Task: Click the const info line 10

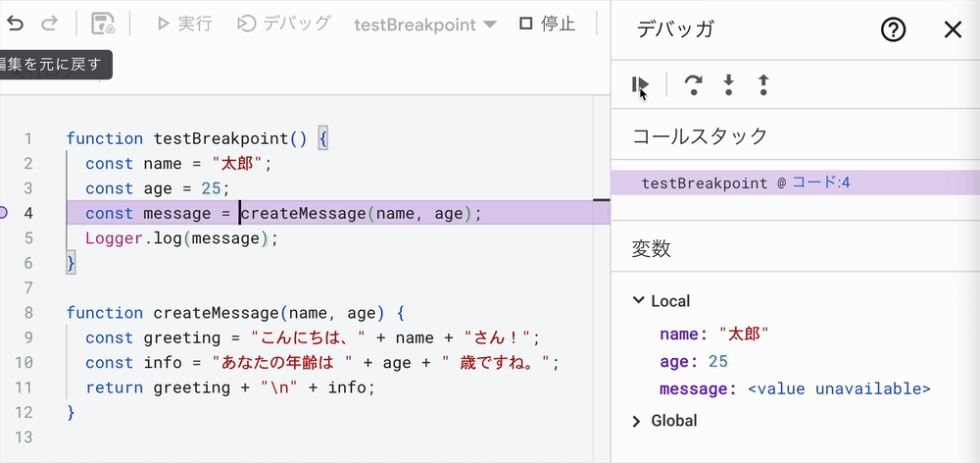Action: click(322, 363)
